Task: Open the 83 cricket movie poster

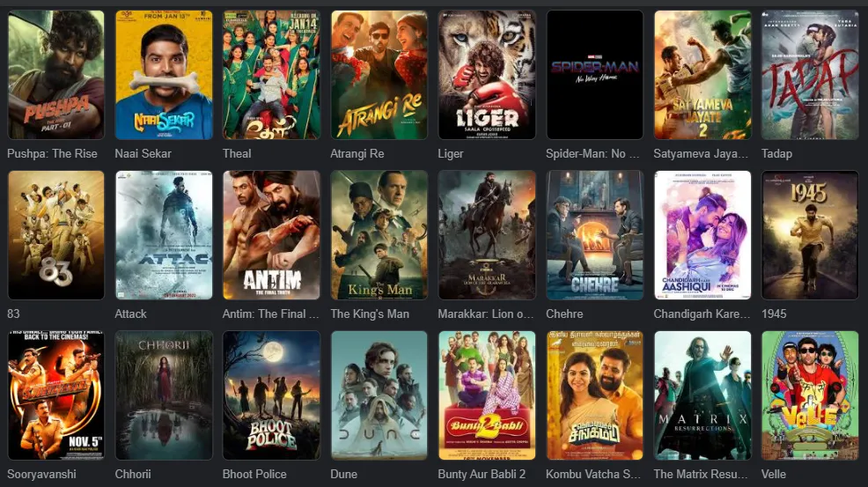Action: (56, 235)
